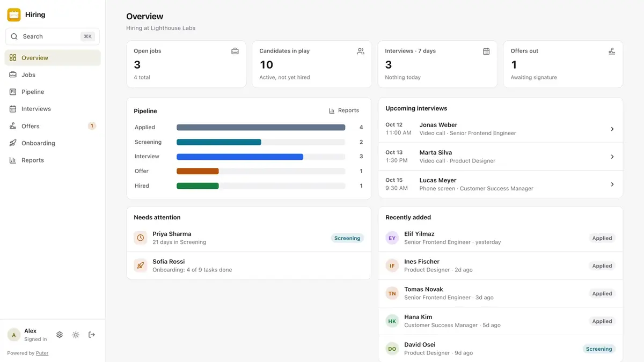Click the name Lucas Meyer

438,181
